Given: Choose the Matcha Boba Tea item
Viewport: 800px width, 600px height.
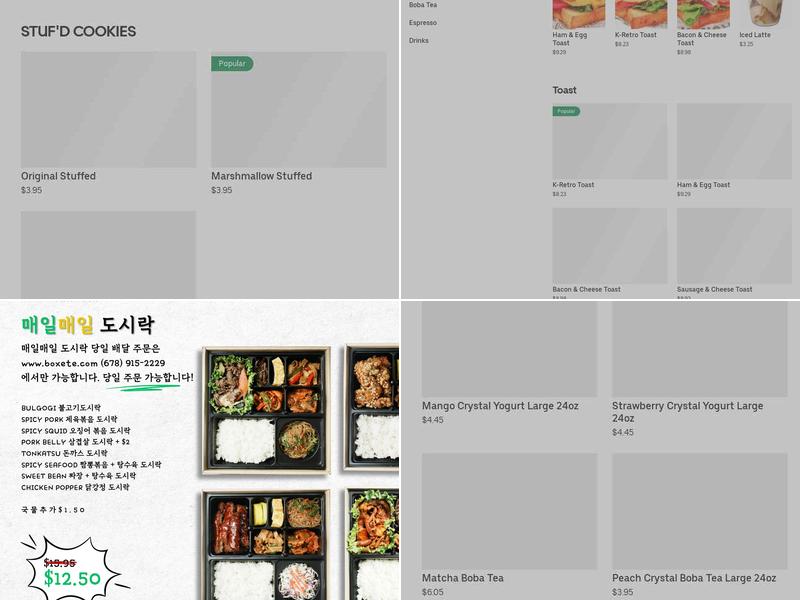Looking at the screenshot, I should pos(509,526).
